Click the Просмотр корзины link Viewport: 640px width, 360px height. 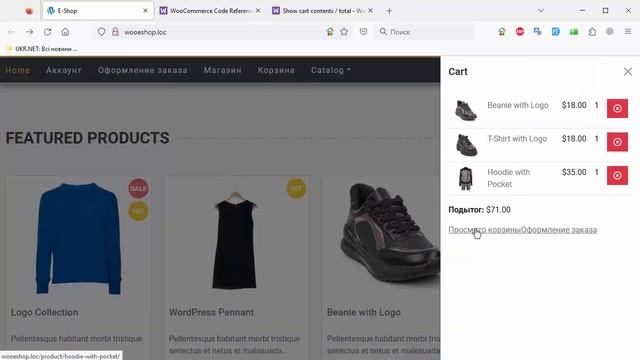[484, 230]
